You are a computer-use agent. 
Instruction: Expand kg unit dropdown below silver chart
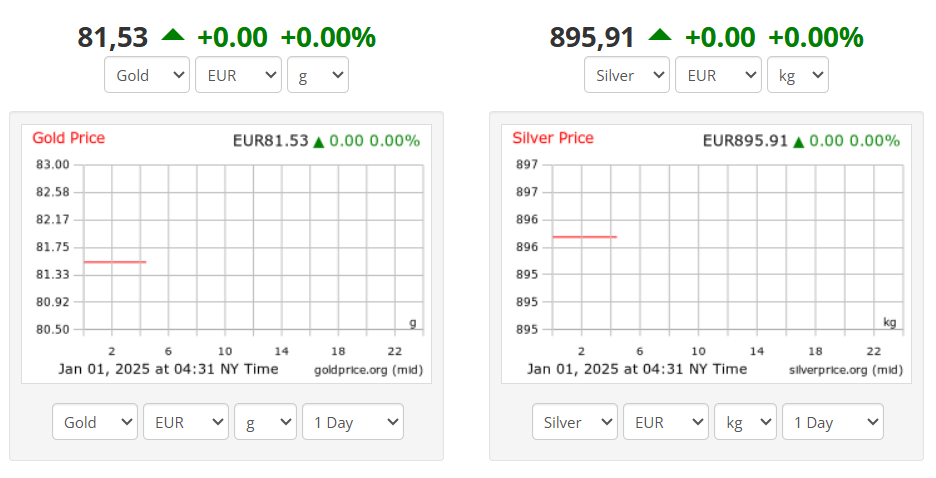click(x=745, y=422)
